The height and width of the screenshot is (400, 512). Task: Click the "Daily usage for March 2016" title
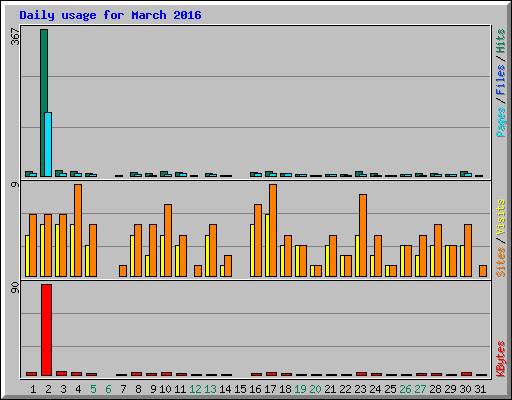(110, 15)
